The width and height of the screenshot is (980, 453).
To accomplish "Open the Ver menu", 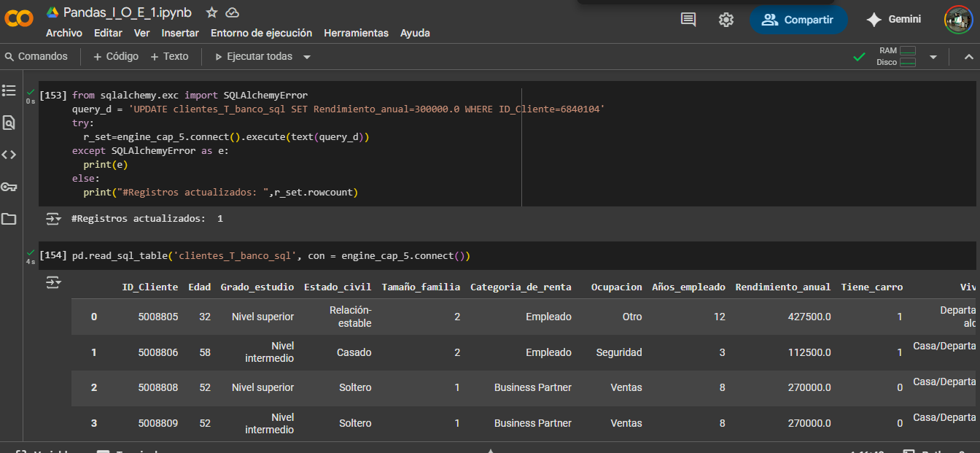I will click(141, 33).
